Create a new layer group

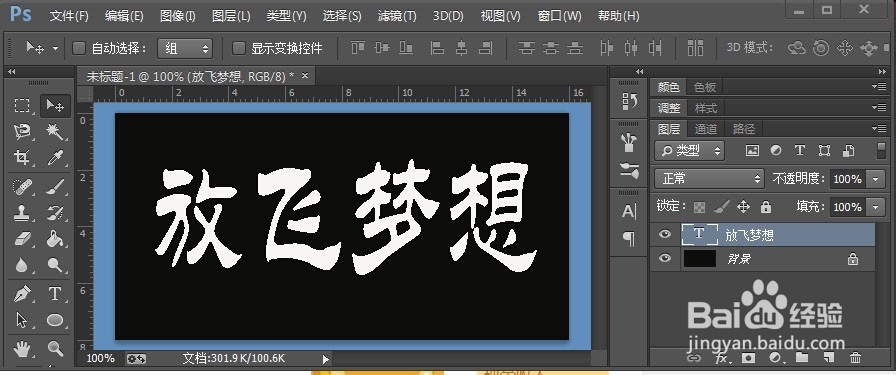802,358
